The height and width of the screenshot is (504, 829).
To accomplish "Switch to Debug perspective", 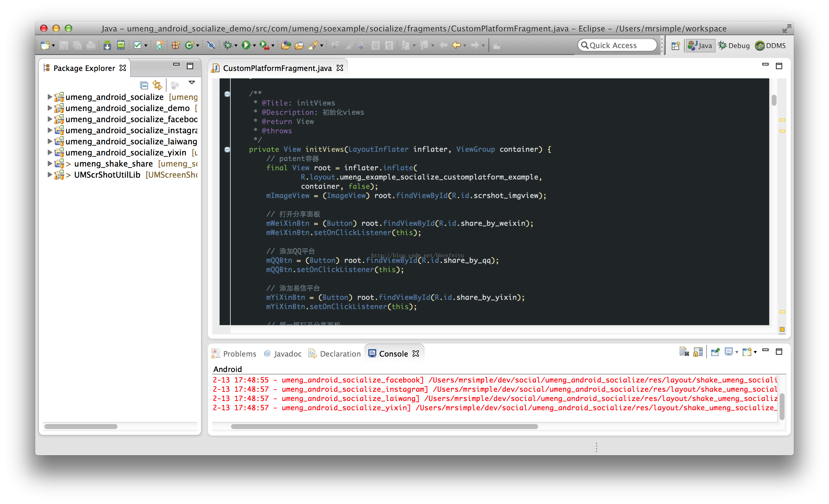I will point(734,46).
